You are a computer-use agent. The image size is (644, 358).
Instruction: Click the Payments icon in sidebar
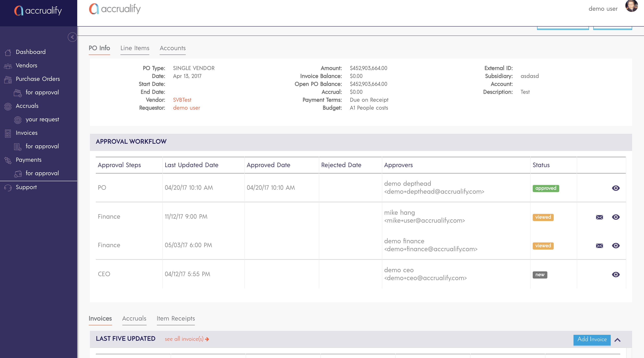(8, 160)
